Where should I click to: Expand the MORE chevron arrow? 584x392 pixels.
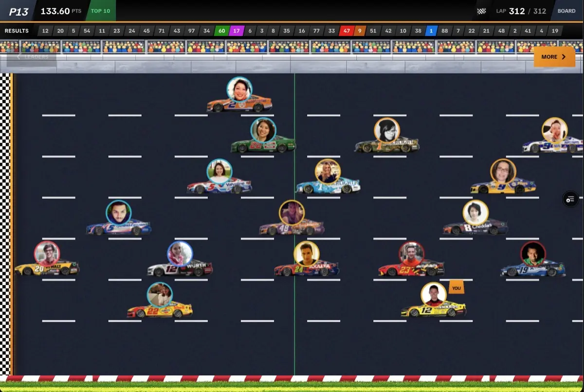coord(565,56)
